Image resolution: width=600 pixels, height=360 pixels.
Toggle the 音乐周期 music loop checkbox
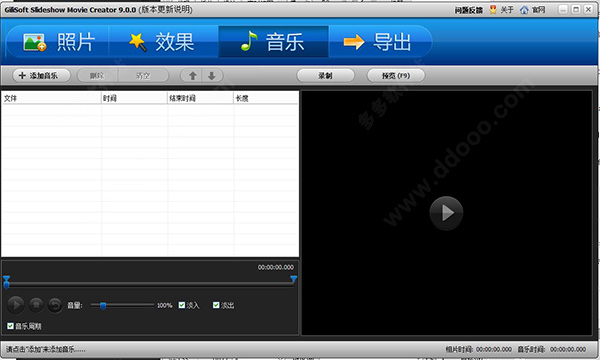pos(10,326)
